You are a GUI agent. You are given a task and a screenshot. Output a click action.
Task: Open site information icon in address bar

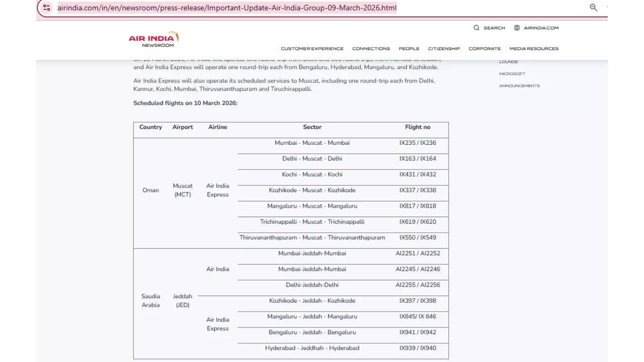pyautogui.click(x=47, y=8)
